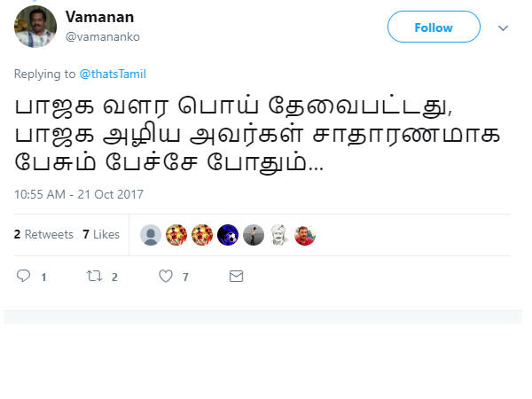The image size is (532, 399).
Task: Open the first red-yellow group photo avatar
Action: [x=176, y=235]
